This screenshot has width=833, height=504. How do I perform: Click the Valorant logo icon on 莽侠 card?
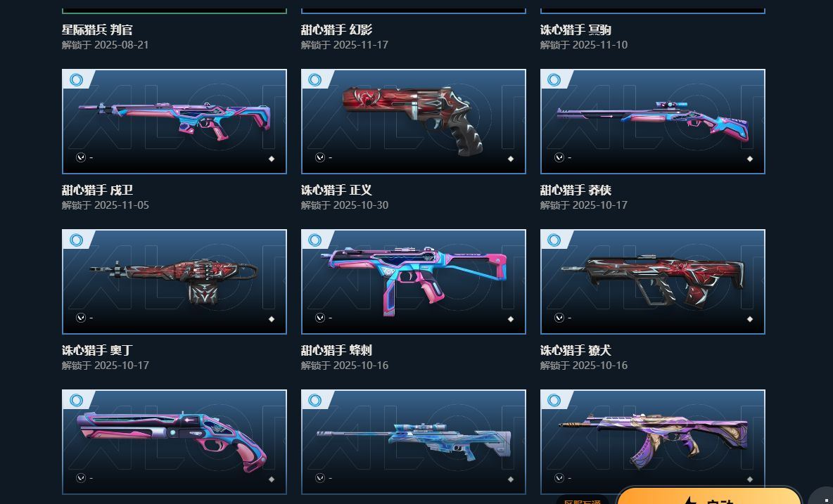(x=559, y=157)
